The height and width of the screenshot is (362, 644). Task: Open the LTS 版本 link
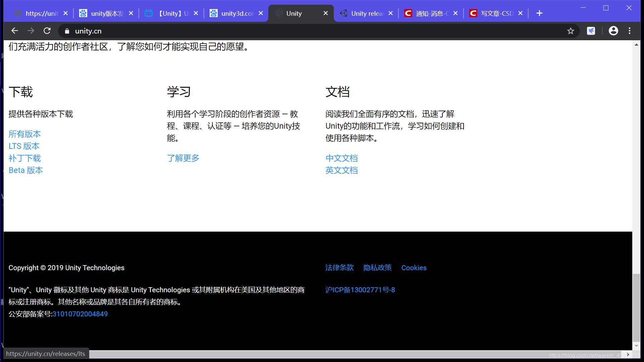[x=24, y=146]
